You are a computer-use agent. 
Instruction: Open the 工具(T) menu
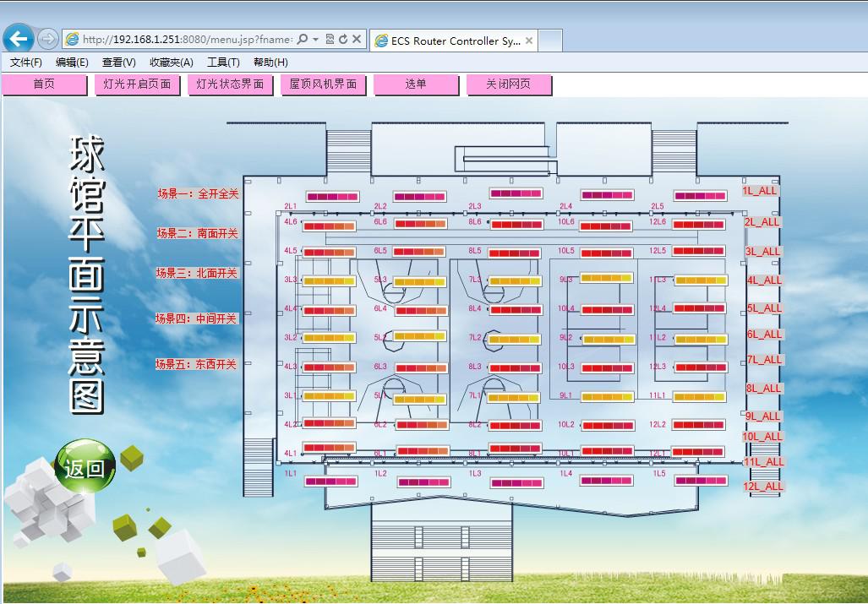(x=223, y=63)
